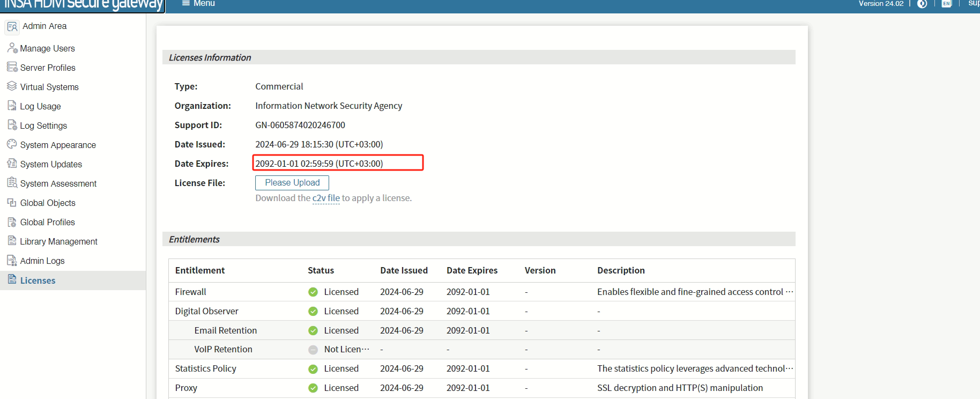Open Library Management from sidebar
The height and width of the screenshot is (399, 980).
tap(58, 241)
